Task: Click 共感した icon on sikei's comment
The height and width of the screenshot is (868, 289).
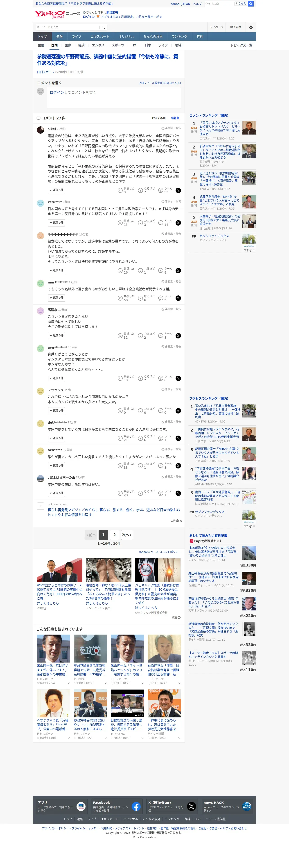Action: pos(120,190)
